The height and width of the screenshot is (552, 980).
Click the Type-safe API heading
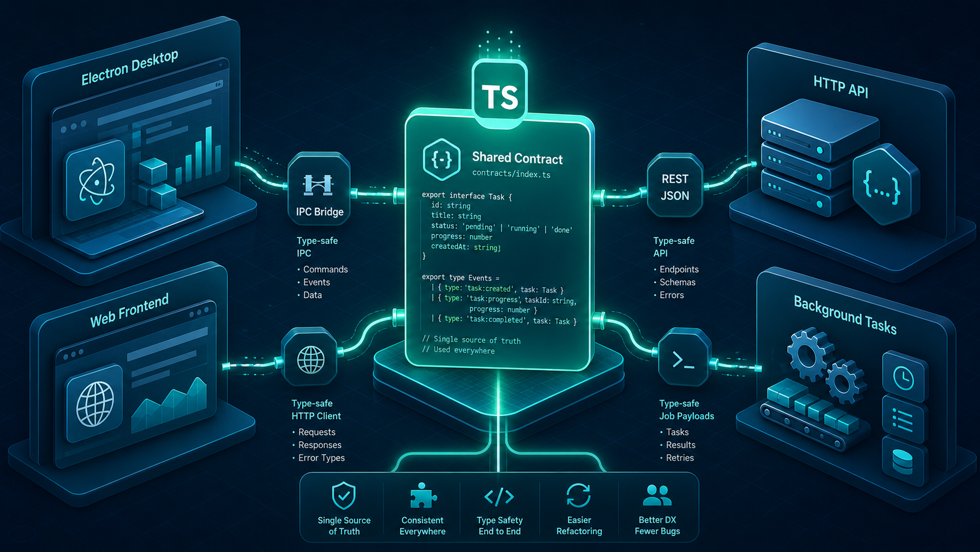673,247
